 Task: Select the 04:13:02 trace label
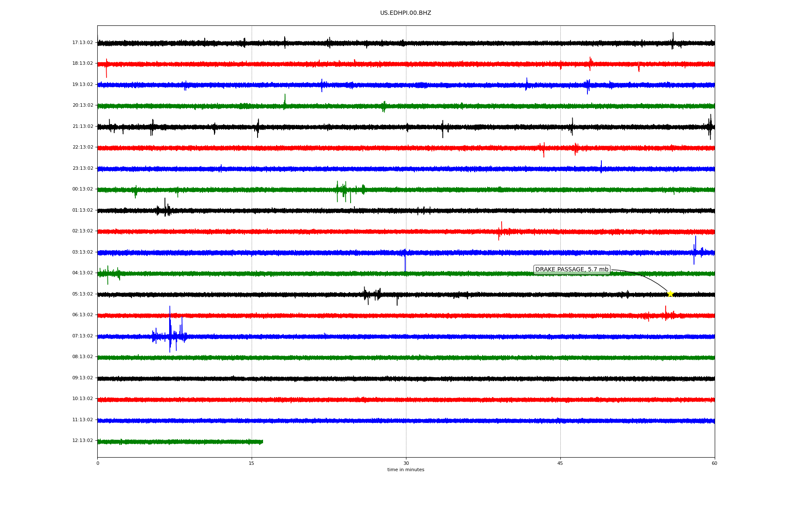(82, 273)
